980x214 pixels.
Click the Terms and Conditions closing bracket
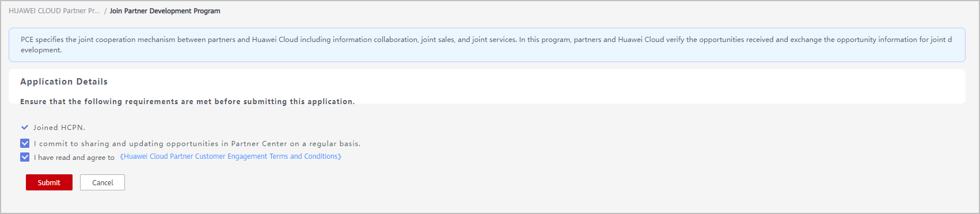pyautogui.click(x=340, y=156)
